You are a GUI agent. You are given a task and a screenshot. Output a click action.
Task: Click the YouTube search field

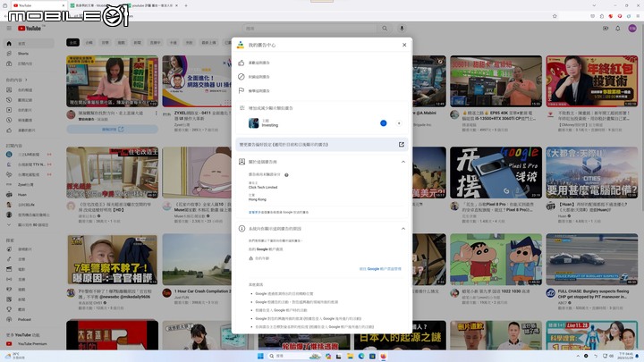[x=309, y=29]
